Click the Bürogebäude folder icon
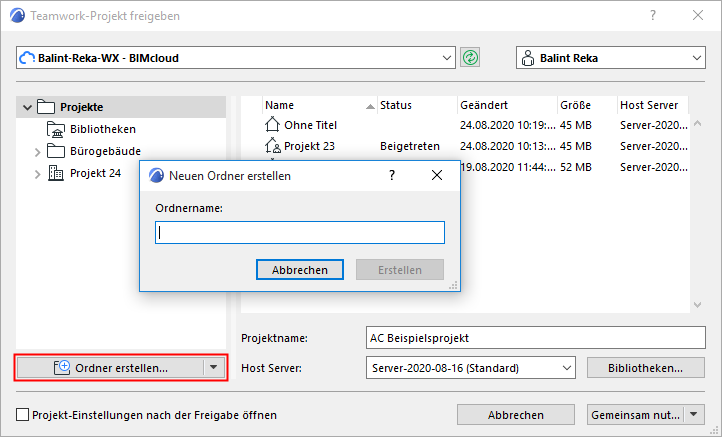Image resolution: width=722 pixels, height=437 pixels. pyautogui.click(x=56, y=152)
